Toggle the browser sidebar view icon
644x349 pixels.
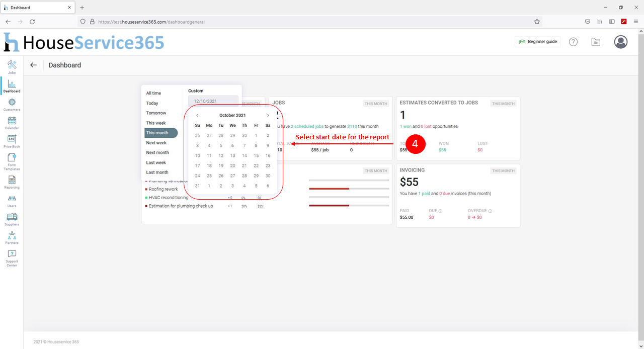pos(612,22)
